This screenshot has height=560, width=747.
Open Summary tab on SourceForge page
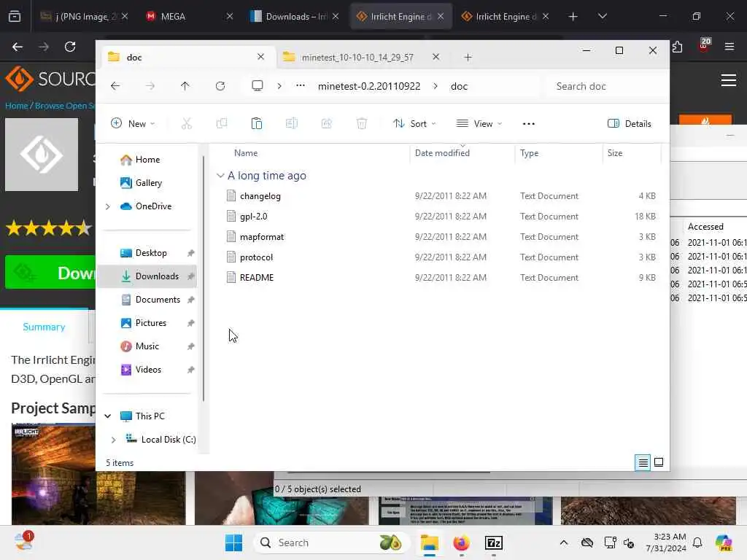[x=44, y=327]
